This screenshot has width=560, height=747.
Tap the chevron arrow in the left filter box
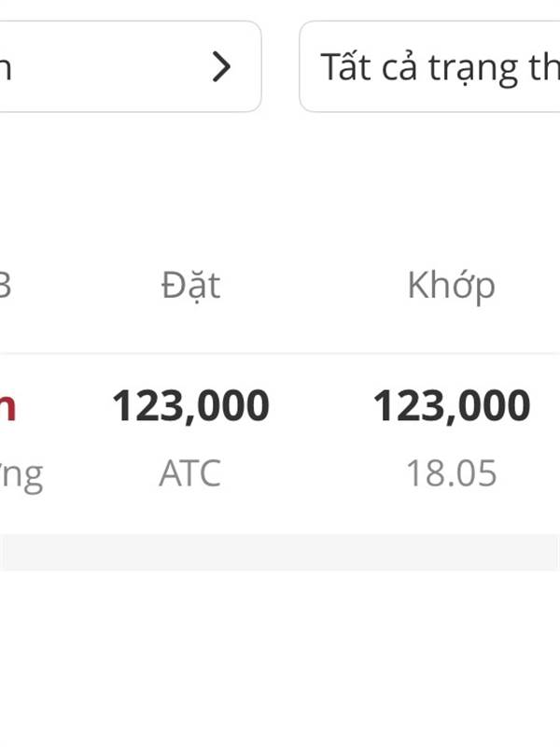(221, 66)
